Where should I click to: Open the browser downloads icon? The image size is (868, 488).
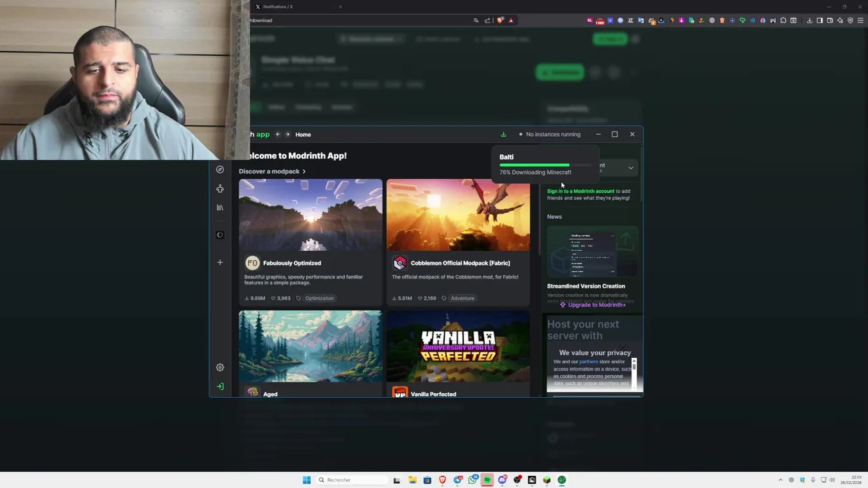[x=809, y=20]
